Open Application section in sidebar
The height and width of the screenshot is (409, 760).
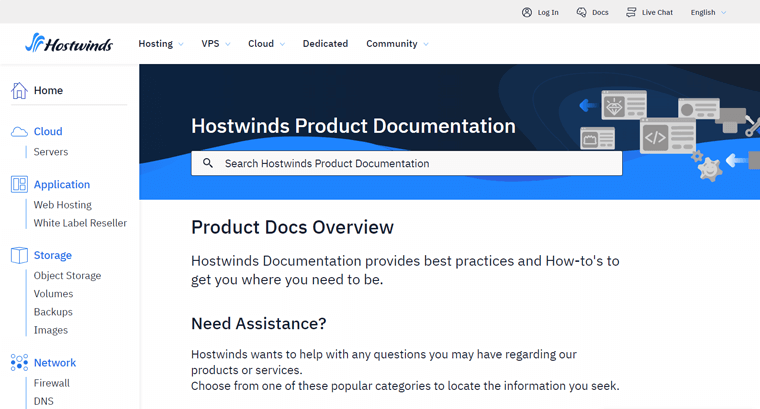(x=62, y=184)
